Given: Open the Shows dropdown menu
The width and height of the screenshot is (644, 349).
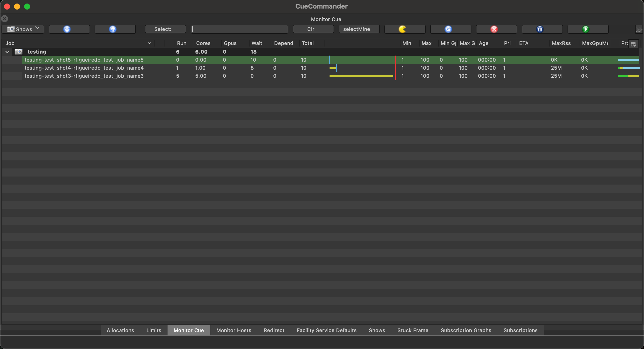Looking at the screenshot, I should 23,29.
